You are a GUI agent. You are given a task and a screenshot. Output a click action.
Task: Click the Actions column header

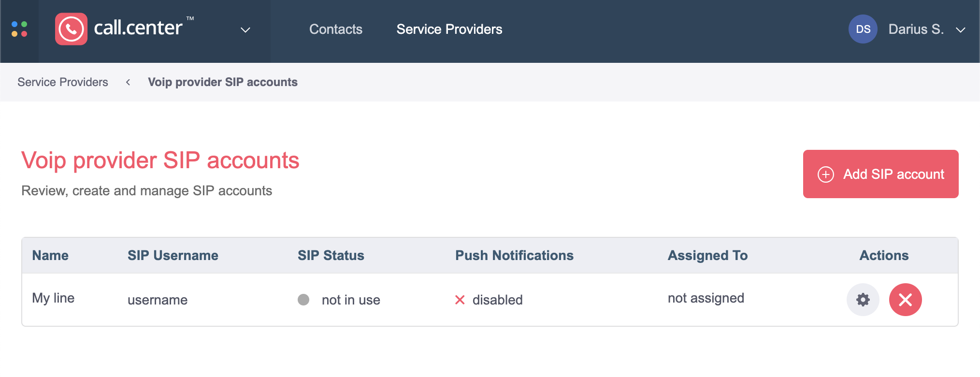[884, 255]
